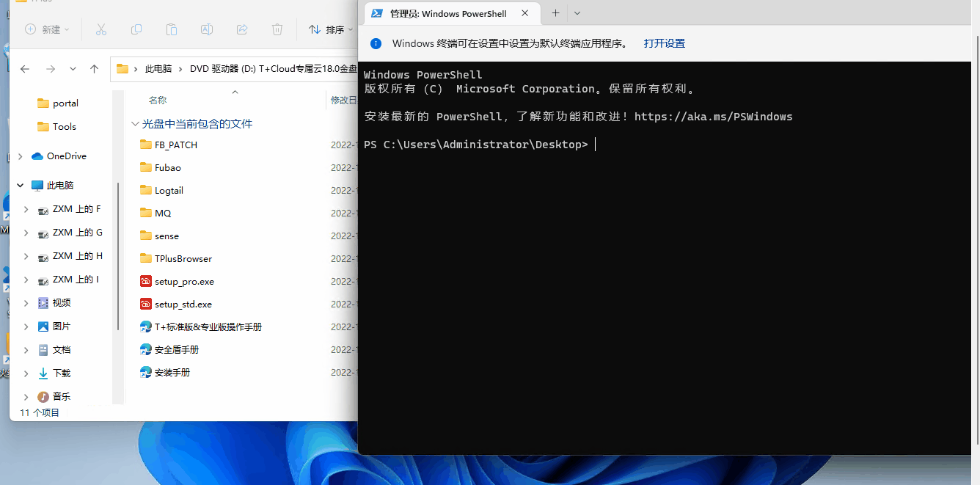Navigate up one folder level with the up arrow
980x485 pixels.
click(x=94, y=68)
